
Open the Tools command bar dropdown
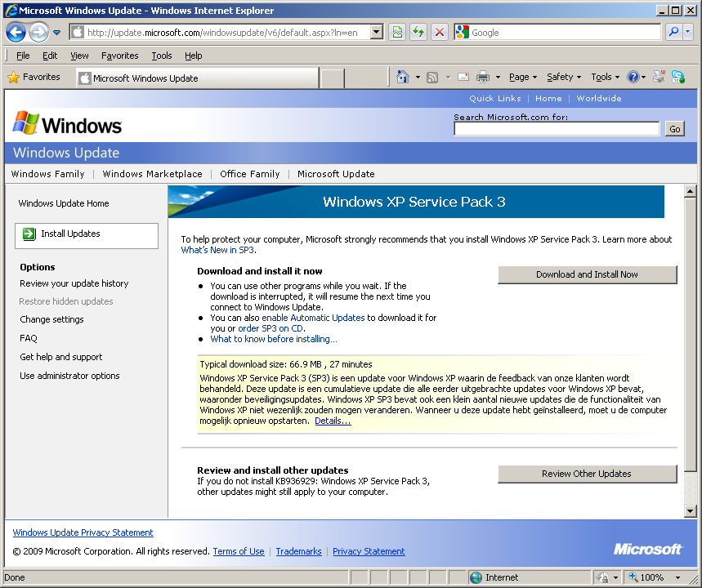click(x=605, y=77)
